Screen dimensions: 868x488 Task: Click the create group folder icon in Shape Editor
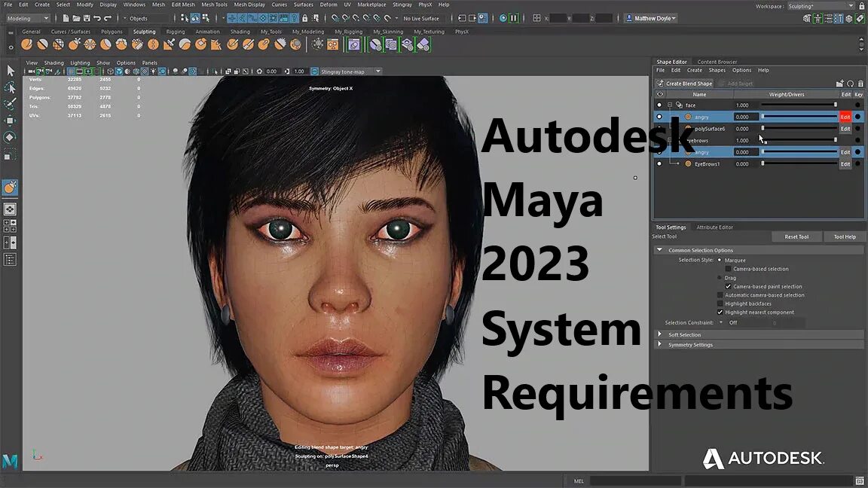click(840, 84)
